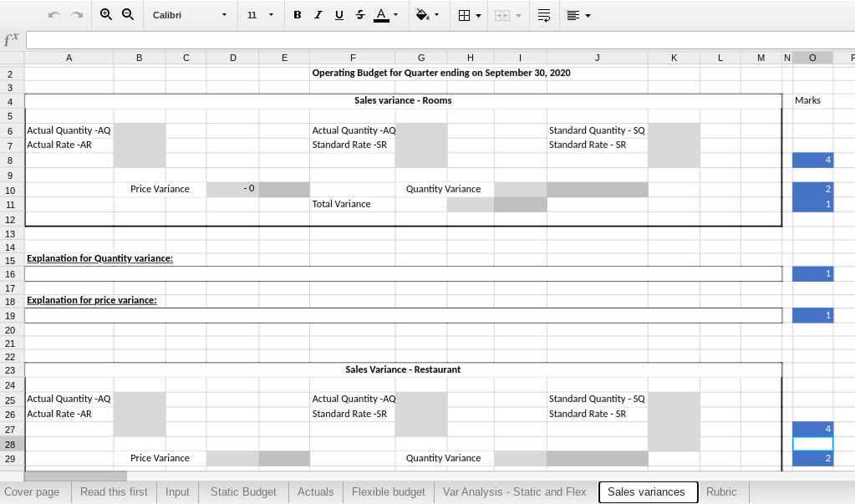Screen dimensions: 855x504
Task: Apply strikethrough formatting
Action: 359,14
